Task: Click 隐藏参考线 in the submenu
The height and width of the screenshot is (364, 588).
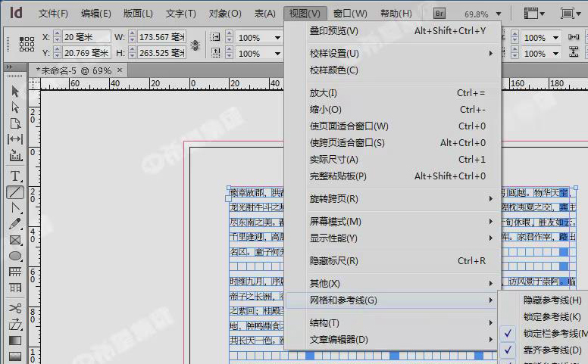Action: point(552,300)
